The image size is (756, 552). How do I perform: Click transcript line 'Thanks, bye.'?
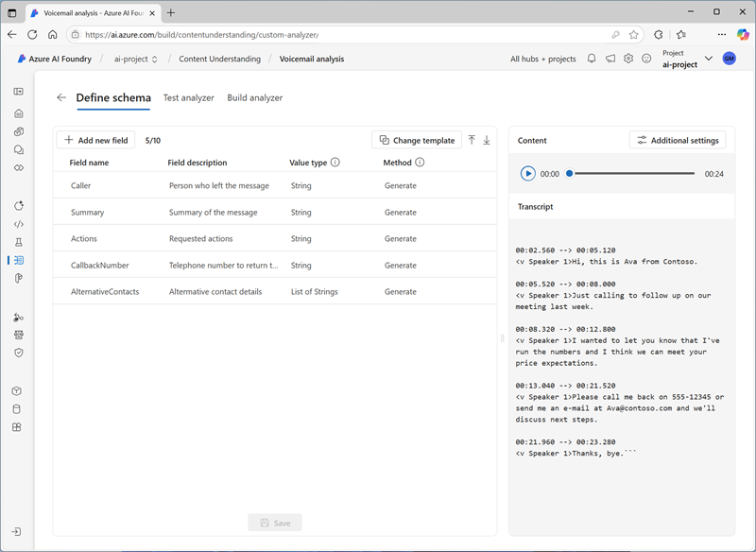[597, 453]
